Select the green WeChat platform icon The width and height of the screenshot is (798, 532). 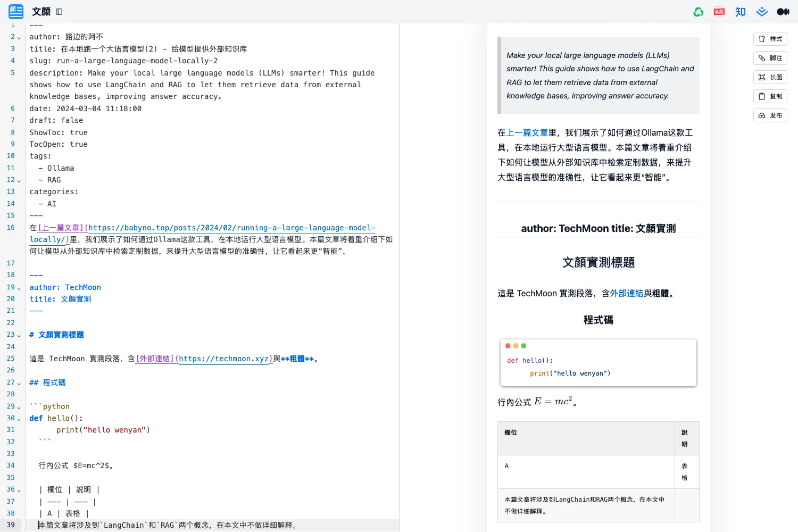(x=699, y=12)
